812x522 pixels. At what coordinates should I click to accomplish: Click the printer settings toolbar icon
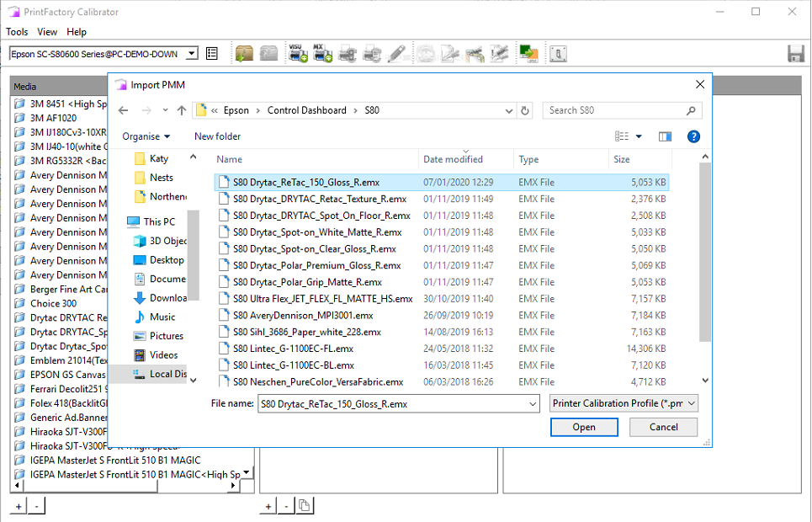click(347, 53)
